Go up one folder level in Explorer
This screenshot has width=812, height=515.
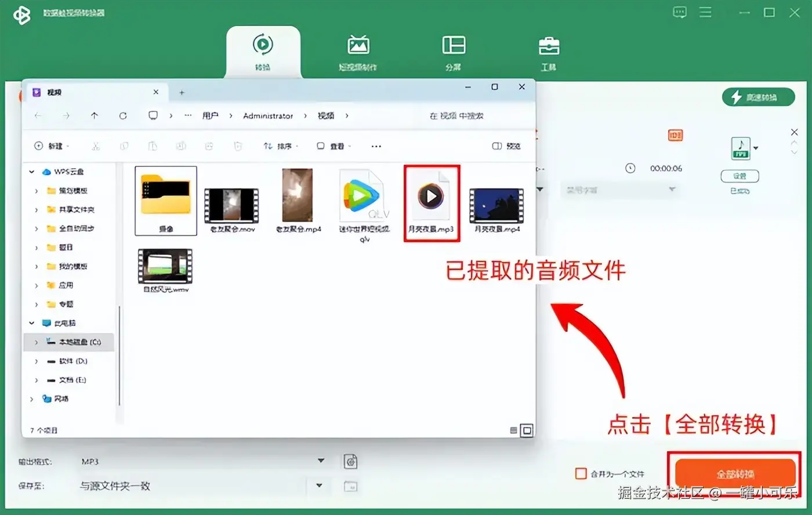point(95,115)
